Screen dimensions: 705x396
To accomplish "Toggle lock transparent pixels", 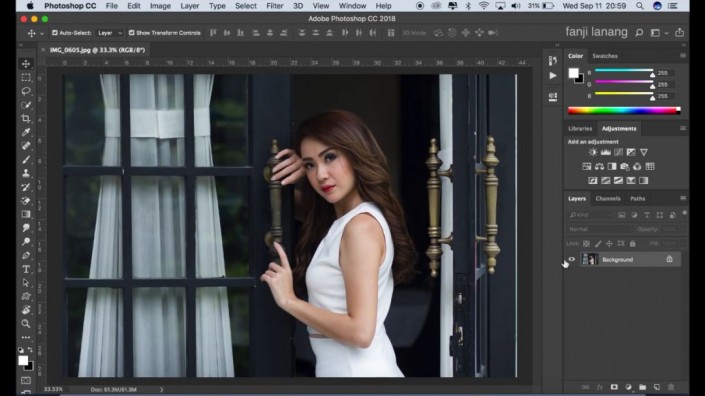I will 586,244.
